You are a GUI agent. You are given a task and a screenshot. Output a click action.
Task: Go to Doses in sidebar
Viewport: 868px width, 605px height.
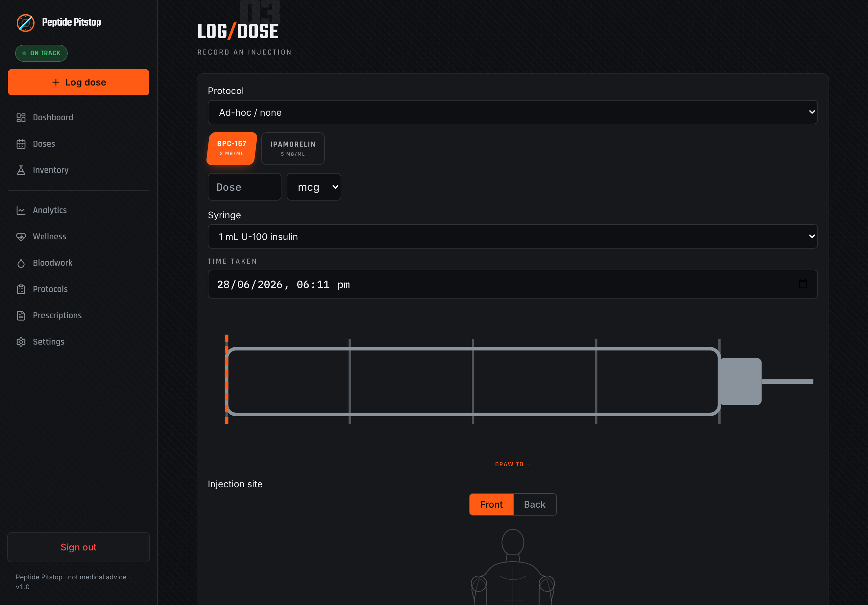[79, 144]
